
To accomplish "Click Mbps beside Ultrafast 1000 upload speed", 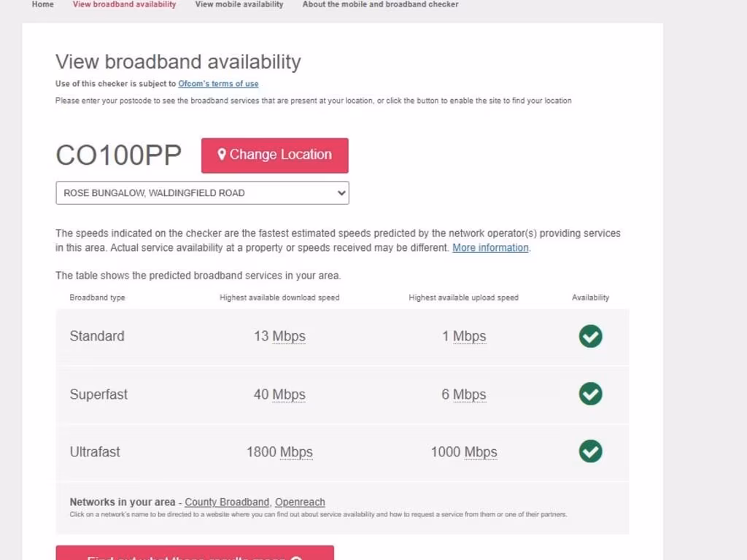I will [x=480, y=452].
